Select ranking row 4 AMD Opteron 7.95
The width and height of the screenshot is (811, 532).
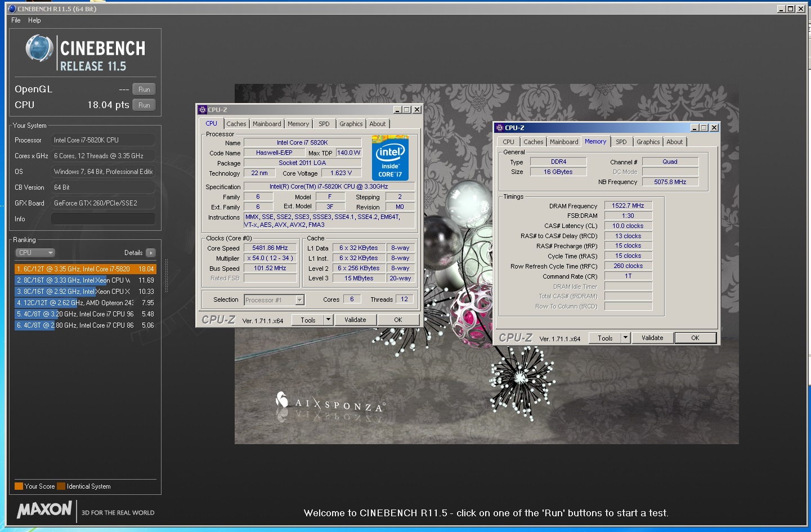pyautogui.click(x=85, y=303)
